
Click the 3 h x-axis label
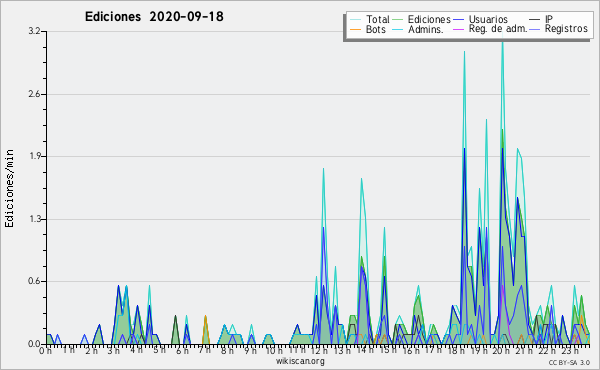click(113, 350)
